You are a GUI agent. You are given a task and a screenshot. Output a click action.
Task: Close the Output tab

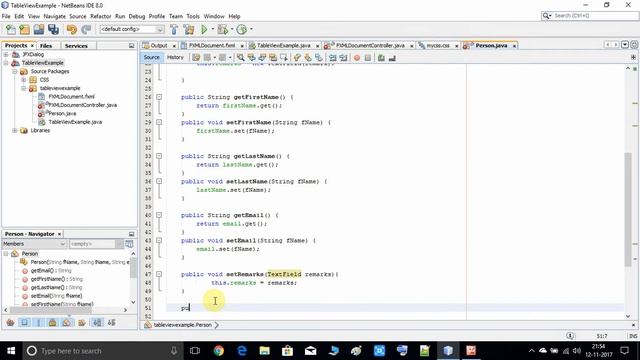coord(174,46)
